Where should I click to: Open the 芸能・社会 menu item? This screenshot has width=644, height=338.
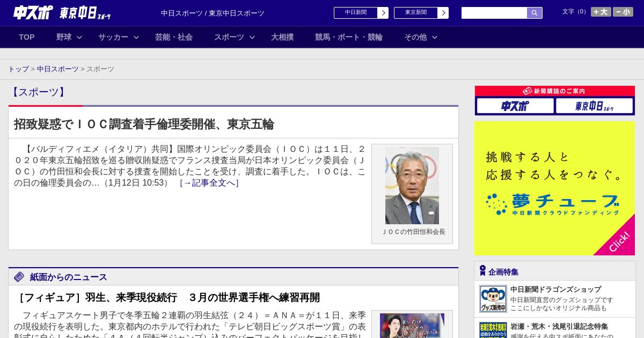point(174,37)
